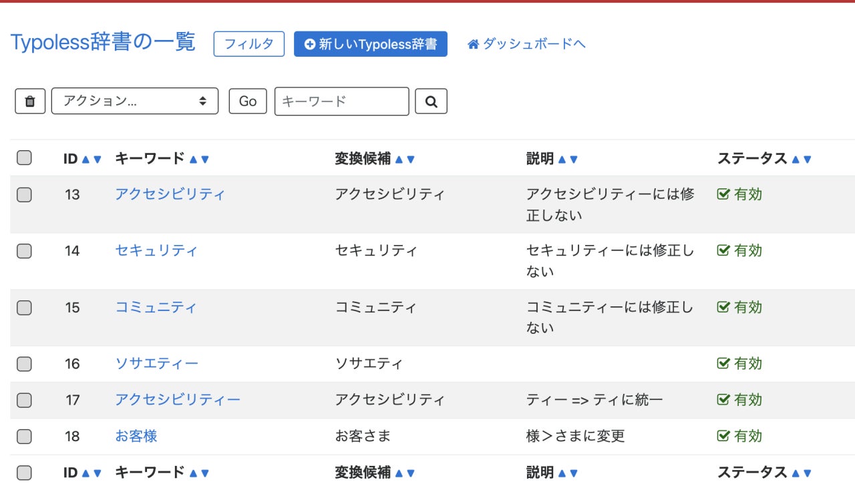Sort ID column descending in header
Screen dimensions: 855x504
point(98,160)
